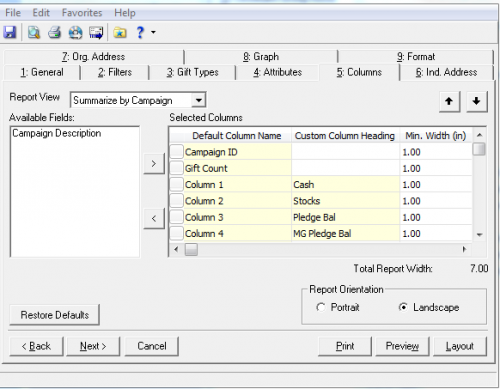Click the Print button
This screenshot has height=389, width=500.
(x=345, y=346)
